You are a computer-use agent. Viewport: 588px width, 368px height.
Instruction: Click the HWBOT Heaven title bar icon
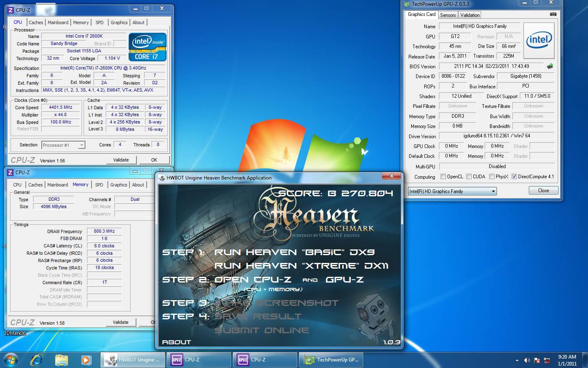(x=162, y=177)
